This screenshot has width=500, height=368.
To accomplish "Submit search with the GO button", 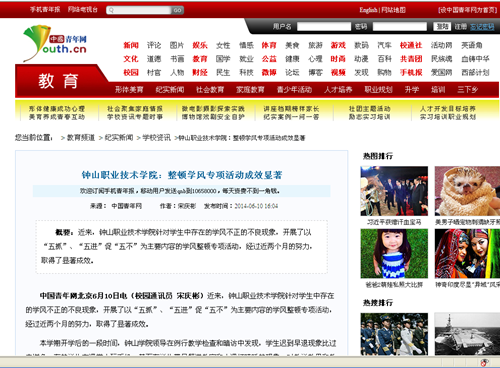I will 177,10.
